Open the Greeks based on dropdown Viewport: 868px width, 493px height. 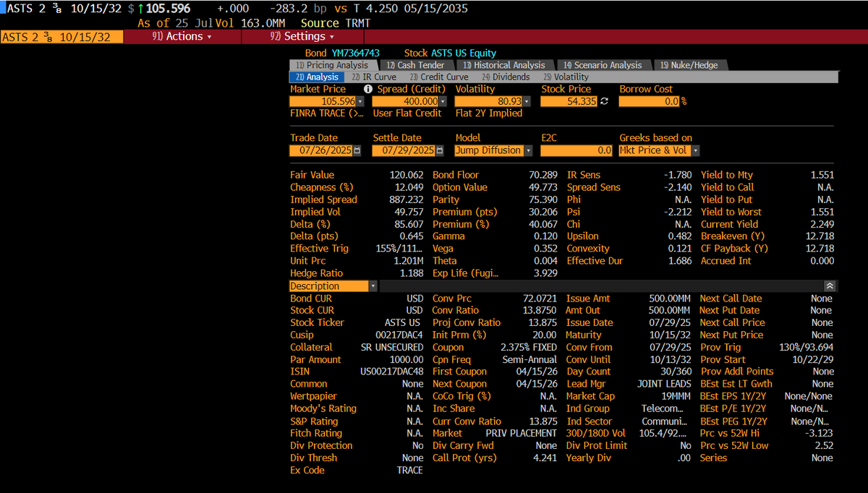tap(695, 150)
